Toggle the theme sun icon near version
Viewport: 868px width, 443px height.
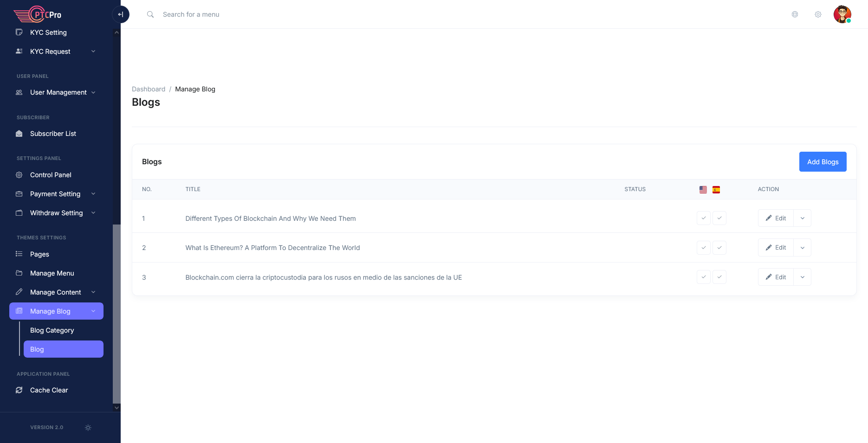[x=88, y=428]
